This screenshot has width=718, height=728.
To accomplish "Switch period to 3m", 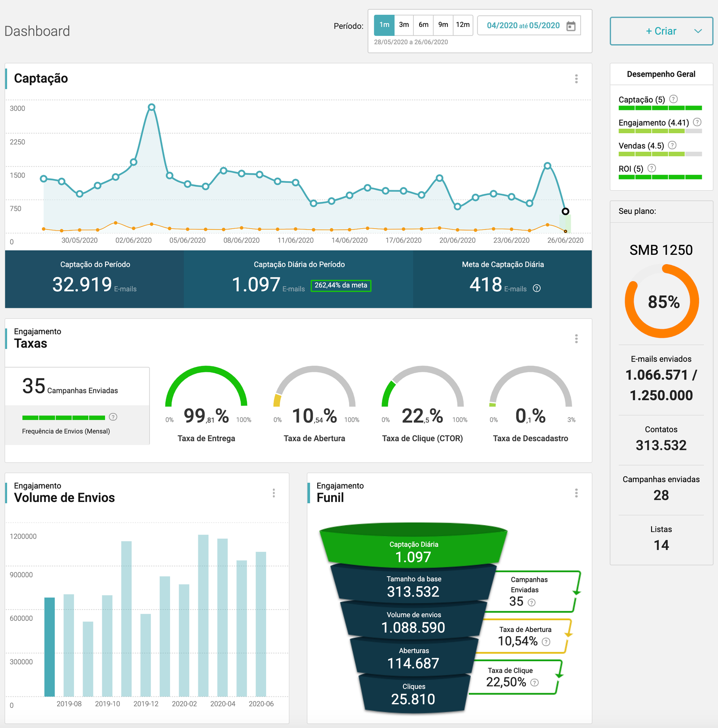I will [x=404, y=25].
